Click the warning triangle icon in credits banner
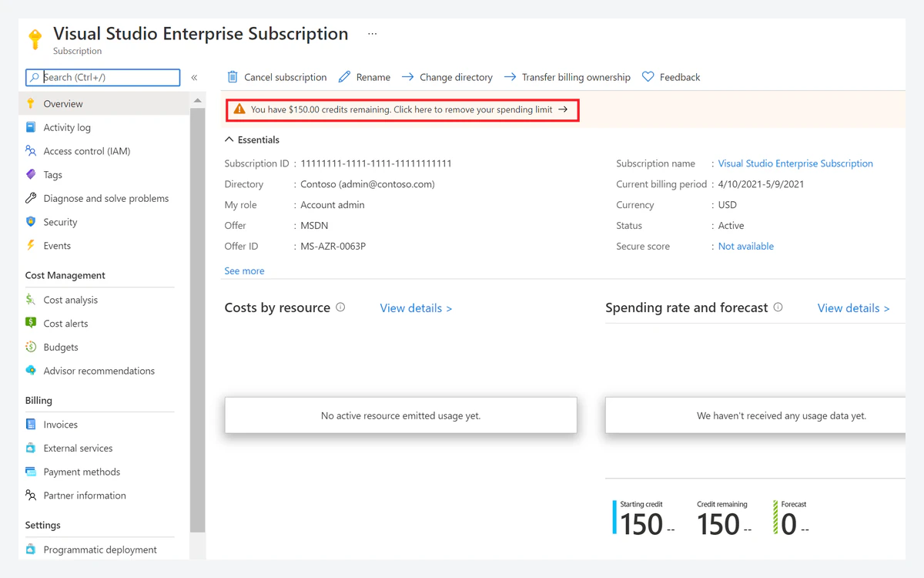Image resolution: width=924 pixels, height=578 pixels. [x=239, y=109]
